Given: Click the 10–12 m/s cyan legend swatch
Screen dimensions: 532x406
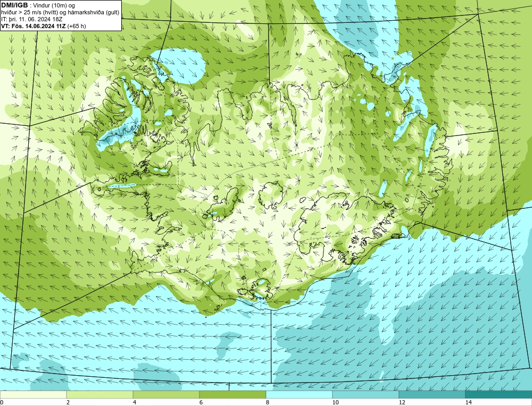Looking at the screenshot, I should tap(366, 394).
